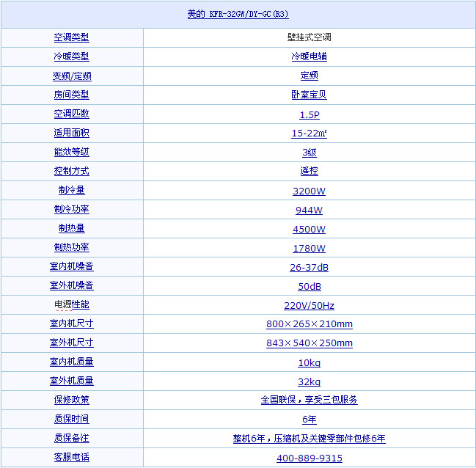Image resolution: width=476 pixels, height=468 pixels.
Task: Open the 质保时间 label link
Action: (72, 419)
